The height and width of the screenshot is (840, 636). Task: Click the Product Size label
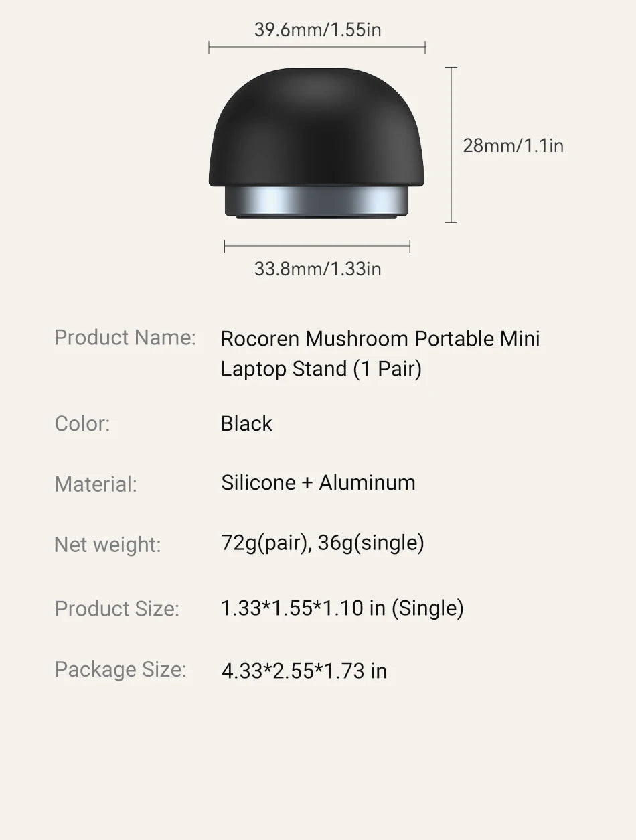pos(117,608)
